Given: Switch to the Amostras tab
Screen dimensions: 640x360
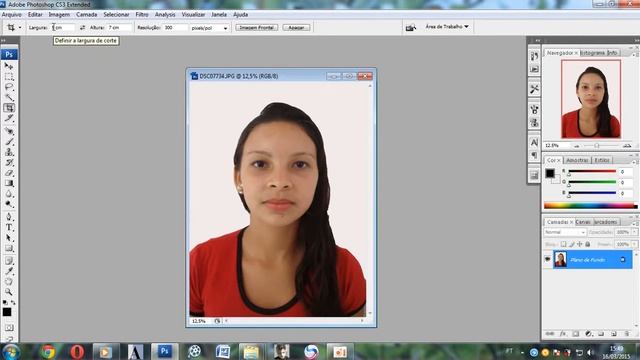Looking at the screenshot, I should pos(577,160).
